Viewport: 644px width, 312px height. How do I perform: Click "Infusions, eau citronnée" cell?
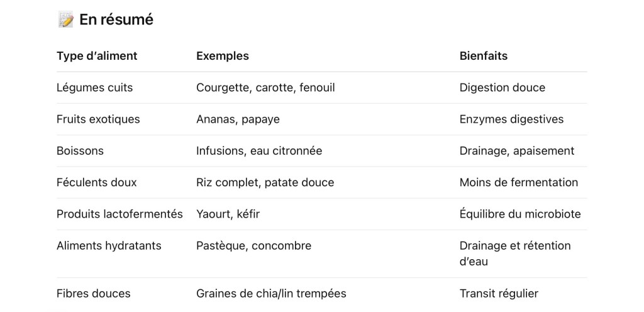[x=259, y=151]
